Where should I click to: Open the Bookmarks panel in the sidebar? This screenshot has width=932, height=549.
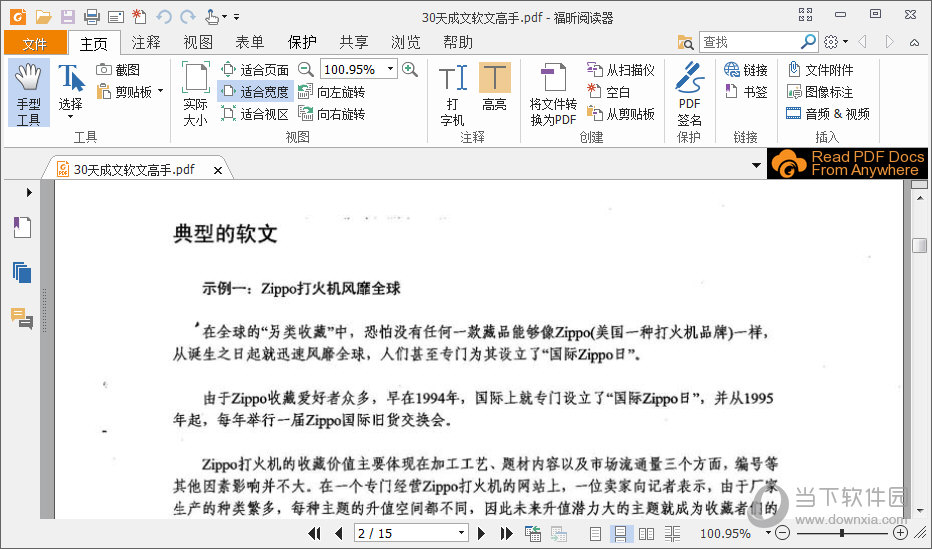coord(22,227)
